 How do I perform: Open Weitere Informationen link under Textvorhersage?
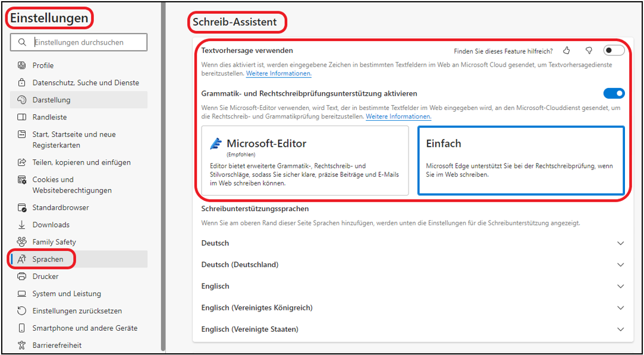[x=279, y=74]
